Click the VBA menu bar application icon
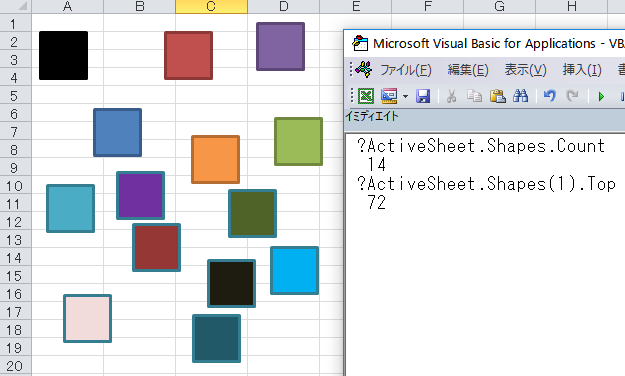The width and height of the screenshot is (625, 376). click(x=364, y=69)
